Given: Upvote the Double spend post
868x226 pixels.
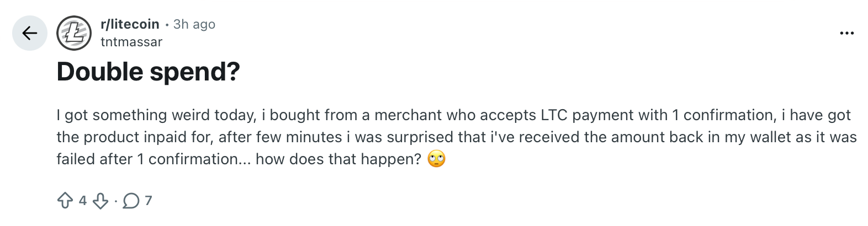Looking at the screenshot, I should tap(65, 201).
